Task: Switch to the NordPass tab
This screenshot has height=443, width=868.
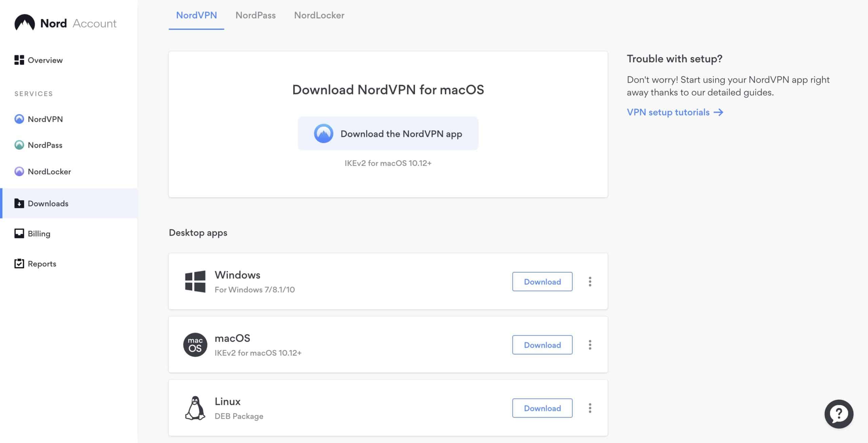Action: tap(256, 15)
